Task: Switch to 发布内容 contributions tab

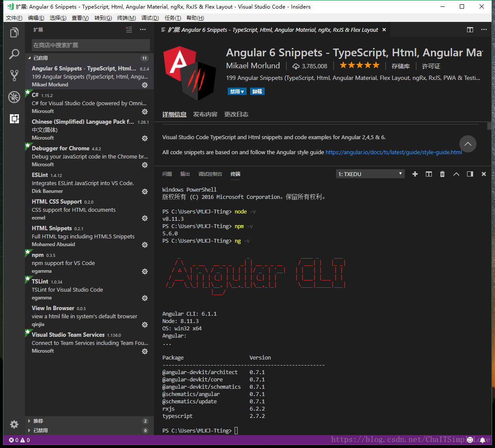Action: (205, 115)
